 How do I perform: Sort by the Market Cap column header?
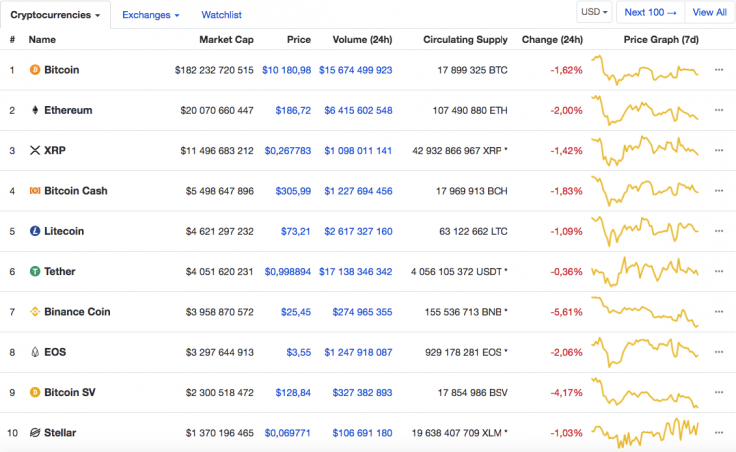click(x=226, y=40)
